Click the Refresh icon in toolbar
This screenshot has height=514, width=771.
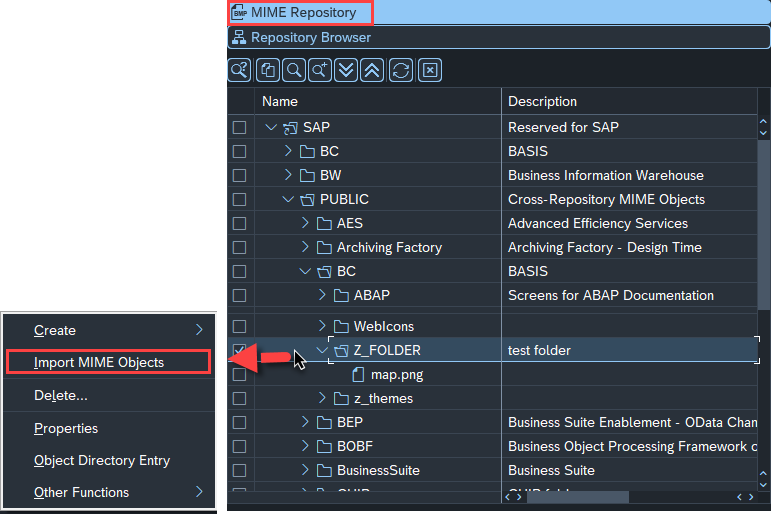coord(400,70)
